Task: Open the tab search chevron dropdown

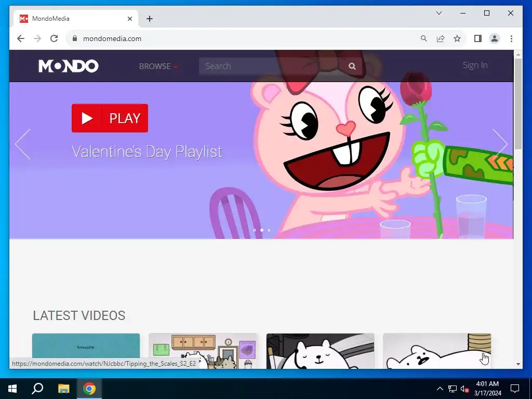Action: (x=438, y=13)
